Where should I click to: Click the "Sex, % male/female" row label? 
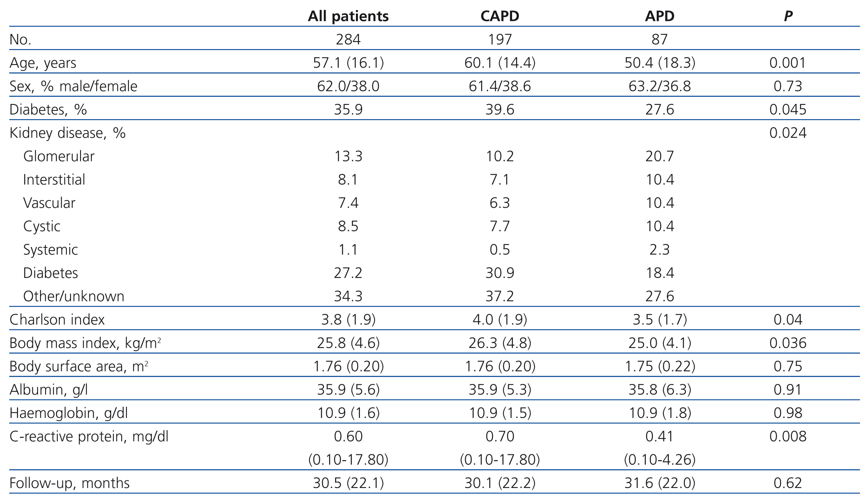73,86
